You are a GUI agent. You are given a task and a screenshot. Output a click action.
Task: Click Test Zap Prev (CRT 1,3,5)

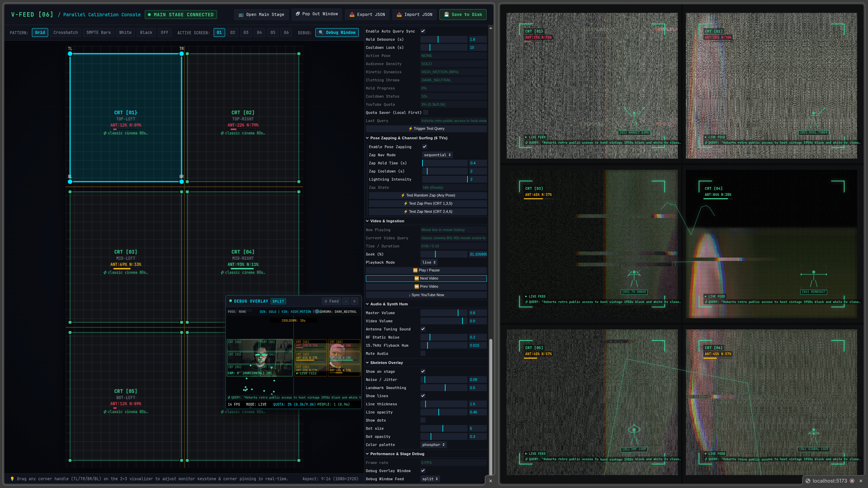[x=428, y=204]
